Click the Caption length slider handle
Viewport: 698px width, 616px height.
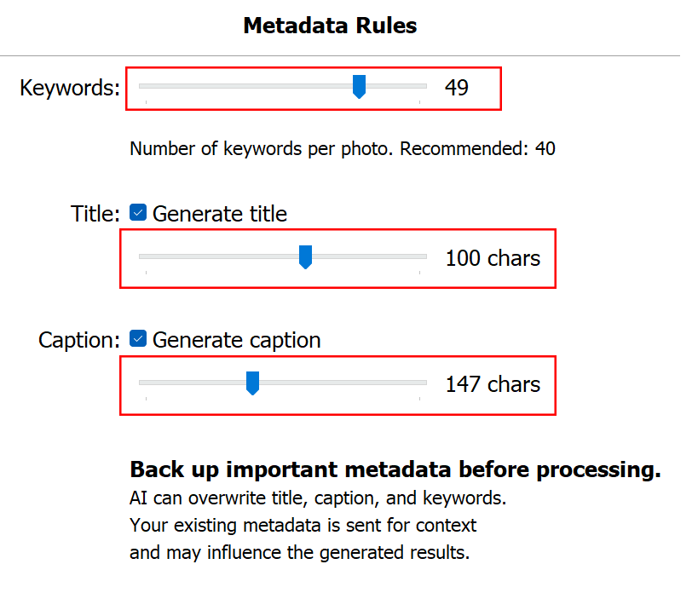[x=252, y=383]
